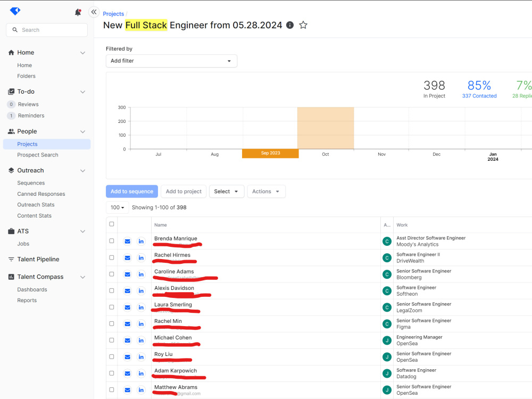Check the box for Rachel Hirmes
This screenshot has width=532, height=399.
[112, 257]
